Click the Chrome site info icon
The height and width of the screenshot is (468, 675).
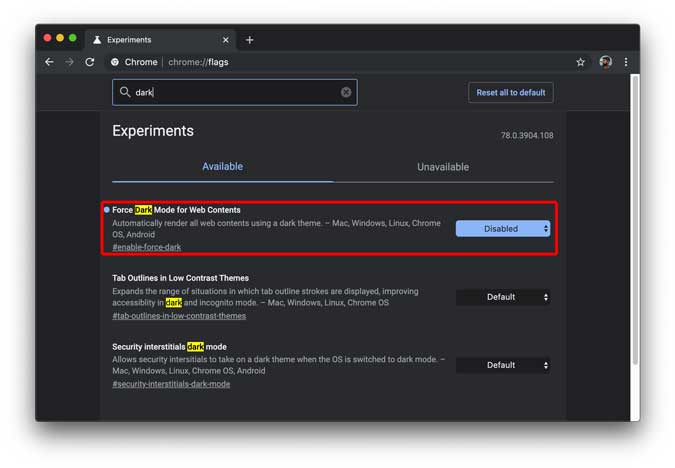pos(115,62)
